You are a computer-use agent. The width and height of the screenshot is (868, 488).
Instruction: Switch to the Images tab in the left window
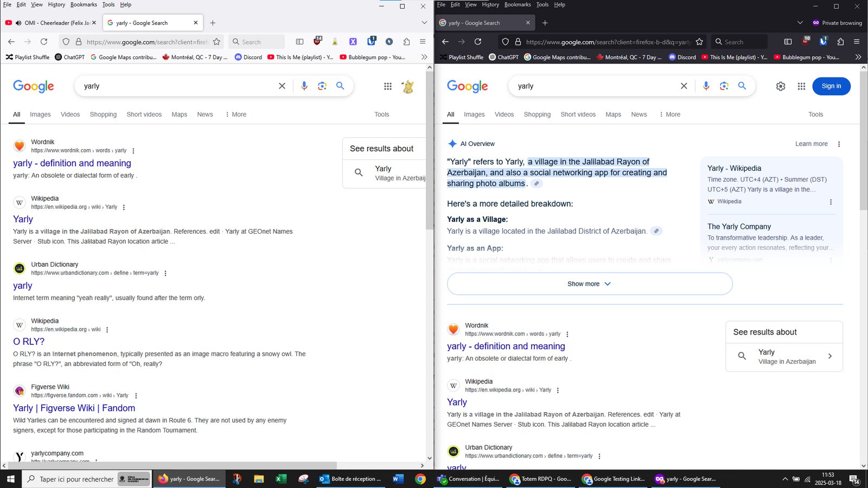[40, 114]
